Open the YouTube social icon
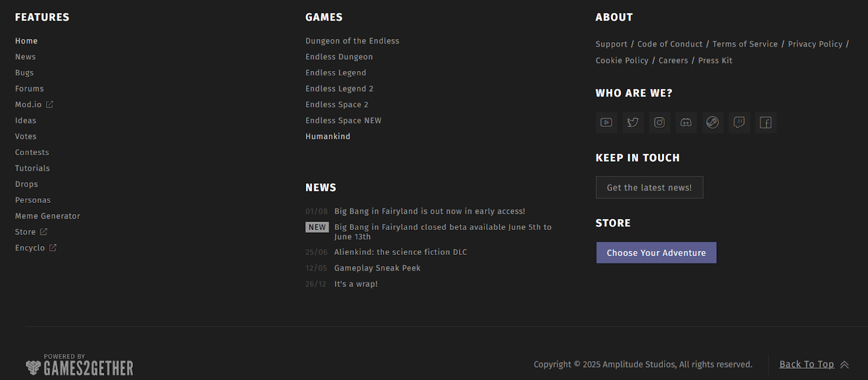Image resolution: width=868 pixels, height=380 pixels. coord(606,123)
